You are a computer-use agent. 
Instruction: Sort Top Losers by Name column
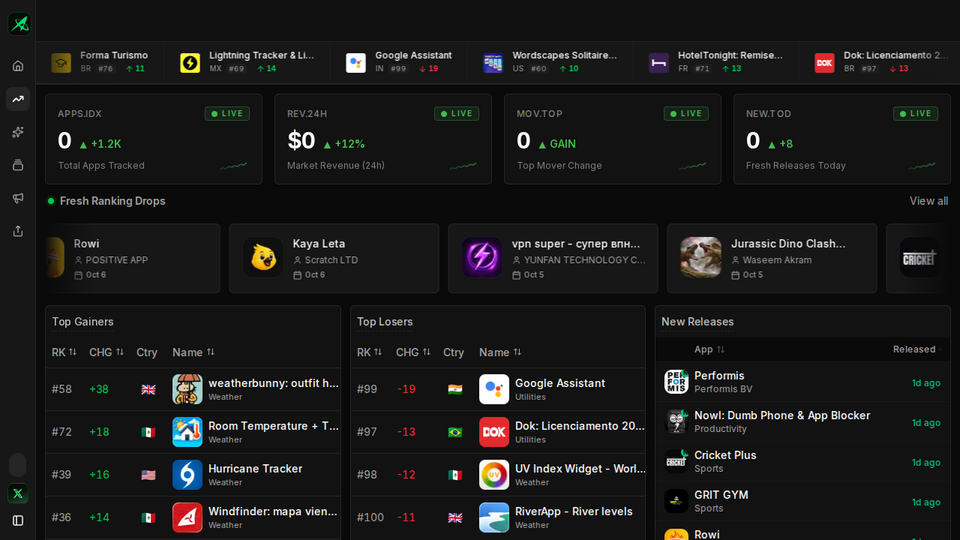pyautogui.click(x=500, y=352)
